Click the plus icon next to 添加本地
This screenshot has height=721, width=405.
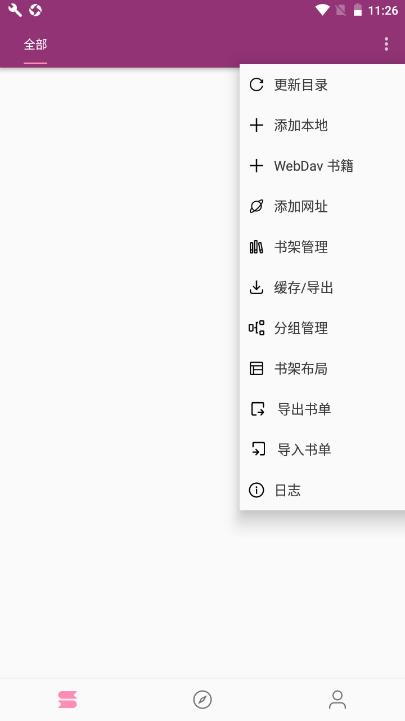click(256, 125)
